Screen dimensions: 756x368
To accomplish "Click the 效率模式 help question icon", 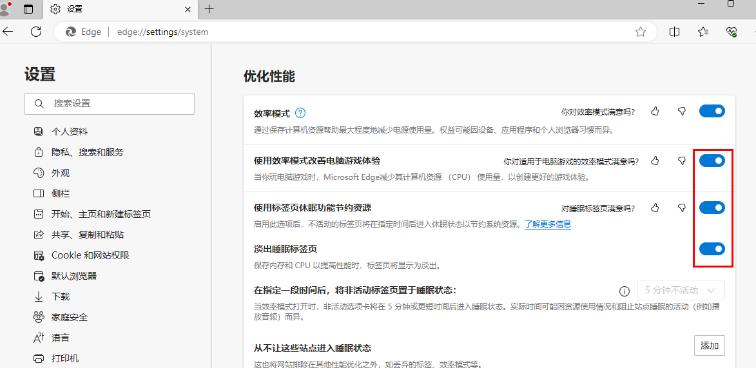I will (x=300, y=113).
